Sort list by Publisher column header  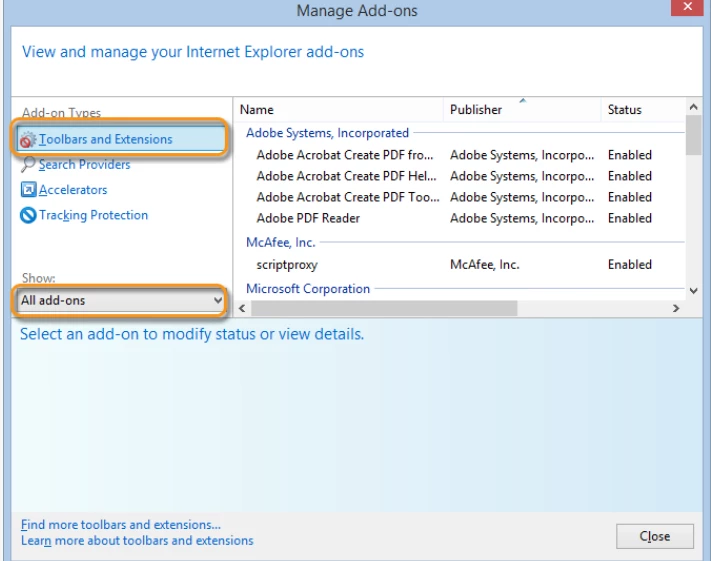[522, 110]
